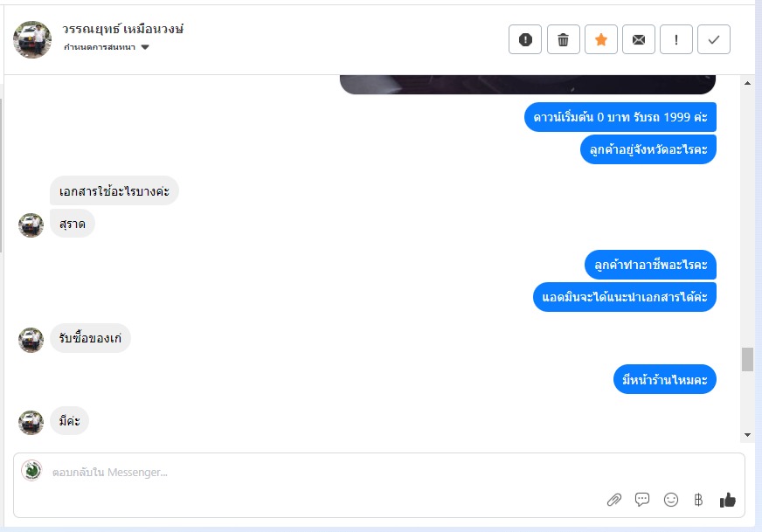
Task: Open the dark image at top of chat
Action: (528, 85)
